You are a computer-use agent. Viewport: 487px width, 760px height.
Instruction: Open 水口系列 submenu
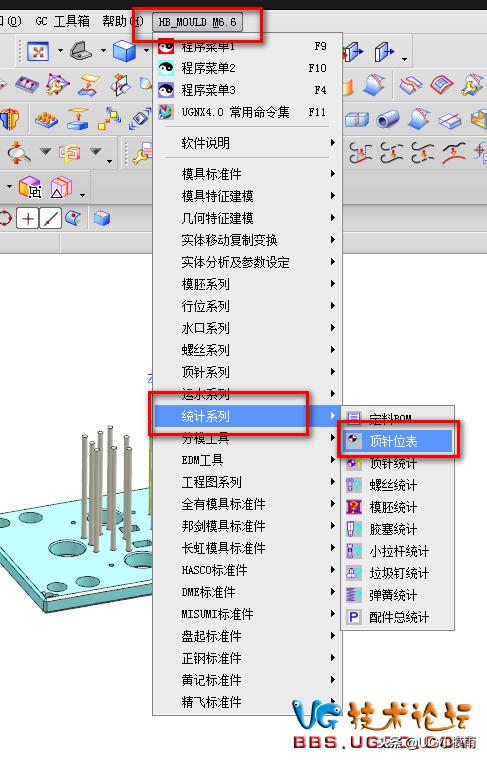(248, 328)
